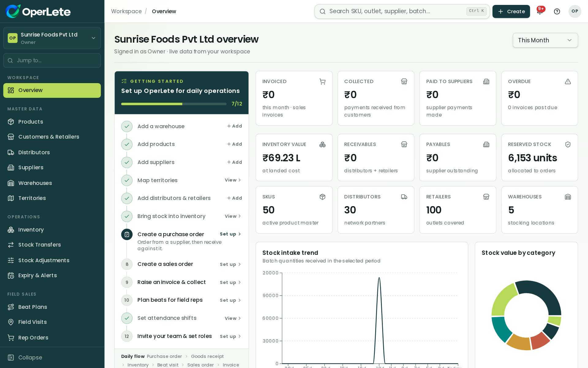Focus the Search SKU, outlet, supplier field
Screen dimensions: 588x368
click(402, 11)
